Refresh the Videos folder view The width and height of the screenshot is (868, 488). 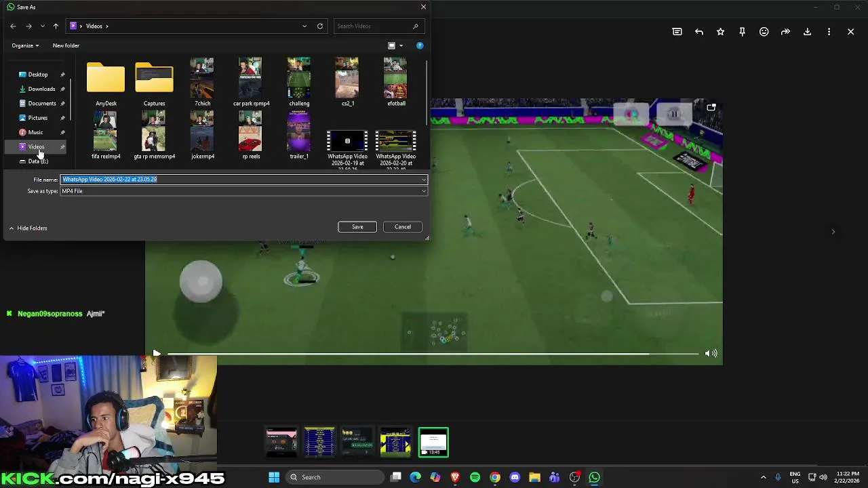pyautogui.click(x=320, y=26)
